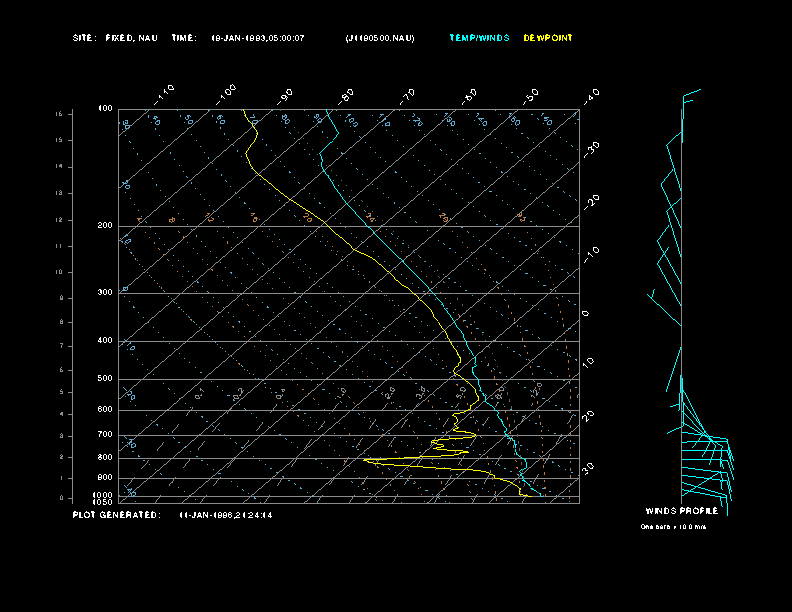The height and width of the screenshot is (612, 792).
Task: Click the cyan "TEMP/WINDS" legend label
Action: [479, 38]
